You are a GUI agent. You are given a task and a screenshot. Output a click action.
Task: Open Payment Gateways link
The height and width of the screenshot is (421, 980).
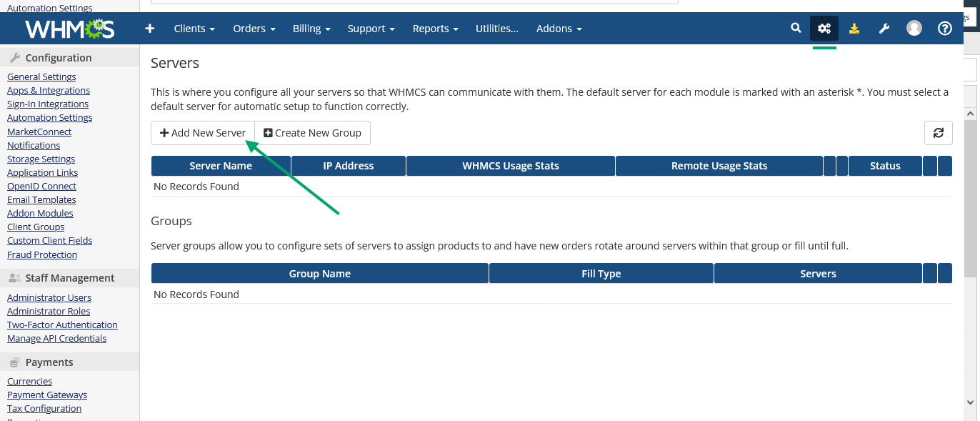tap(47, 395)
